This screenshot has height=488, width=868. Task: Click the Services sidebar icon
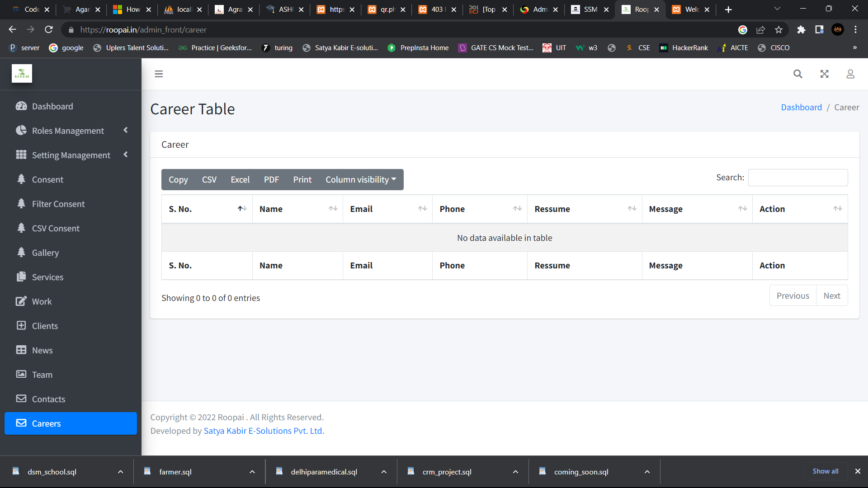click(21, 277)
